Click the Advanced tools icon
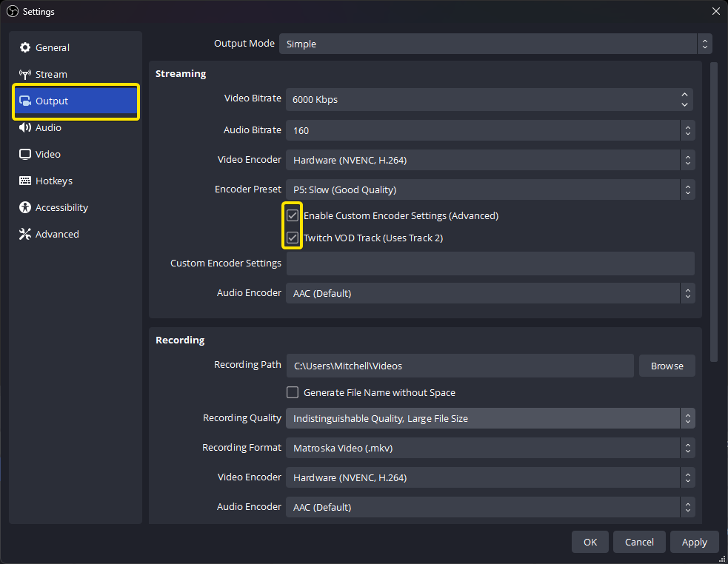This screenshot has width=728, height=564. point(25,234)
